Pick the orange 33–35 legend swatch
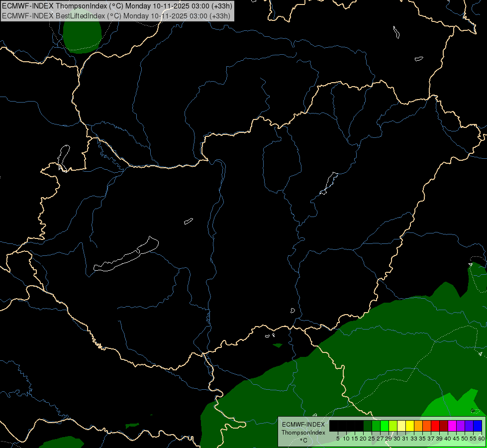487x448 pixels. (418, 426)
